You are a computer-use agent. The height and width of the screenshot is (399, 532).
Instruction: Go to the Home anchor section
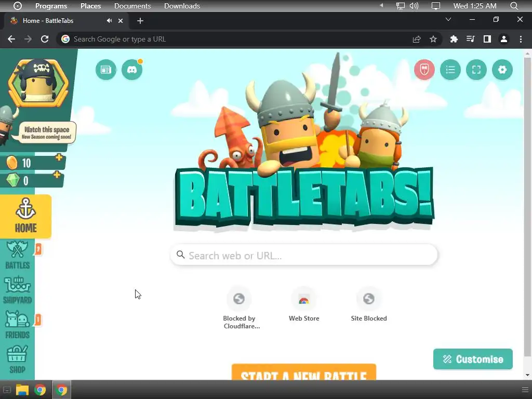pyautogui.click(x=26, y=217)
